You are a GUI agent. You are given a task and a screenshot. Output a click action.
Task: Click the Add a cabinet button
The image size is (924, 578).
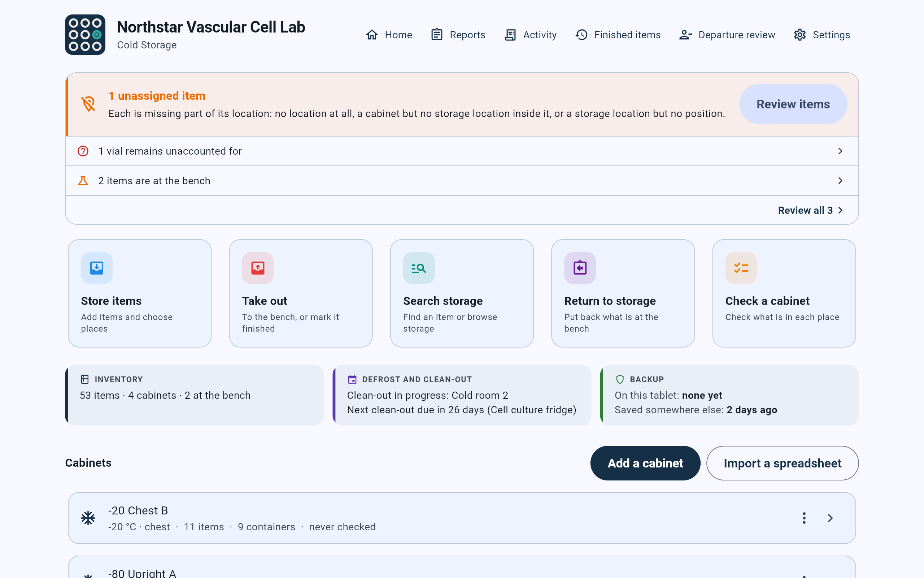(x=645, y=463)
